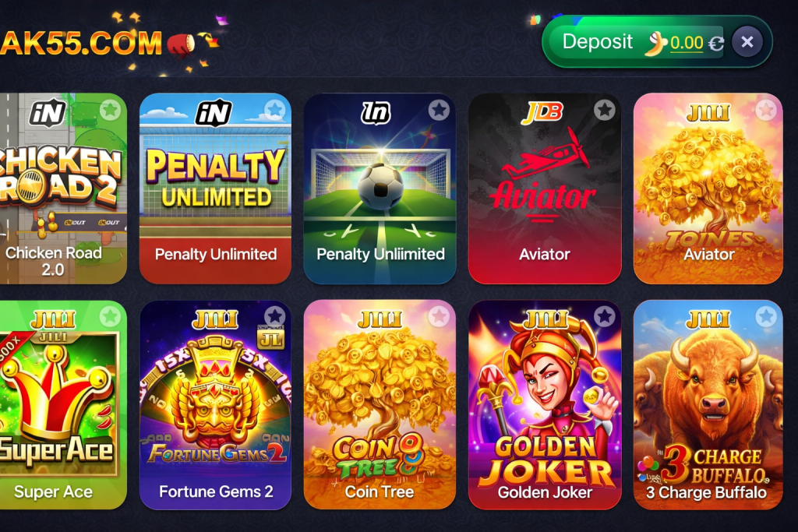Viewport: 798px width, 532px height.
Task: Click the star on JILI golden tree Aviator card
Action: tap(766, 109)
